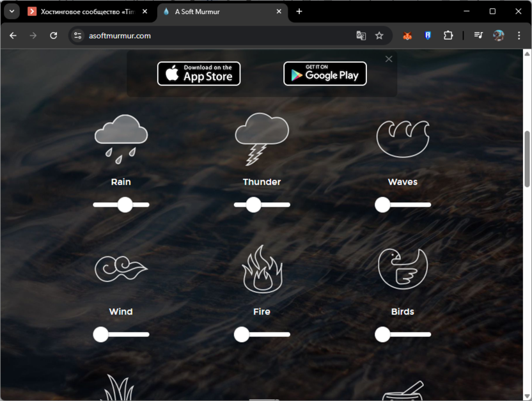
Task: Click the Rain volume slider
Action: click(x=121, y=205)
